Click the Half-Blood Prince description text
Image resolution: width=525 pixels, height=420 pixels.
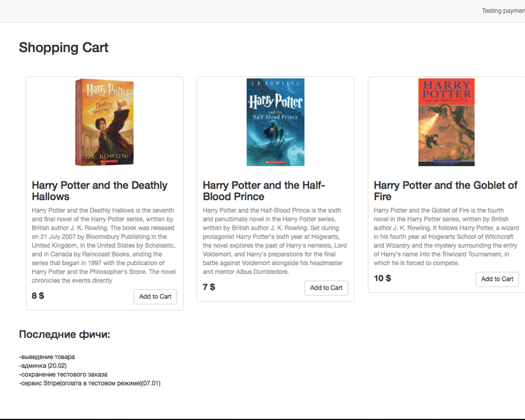click(x=274, y=241)
